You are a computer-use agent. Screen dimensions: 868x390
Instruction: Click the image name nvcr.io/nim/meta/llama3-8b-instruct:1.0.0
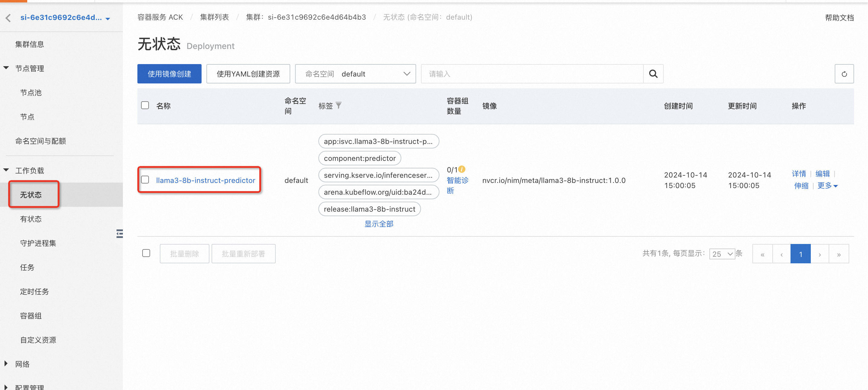click(x=554, y=180)
